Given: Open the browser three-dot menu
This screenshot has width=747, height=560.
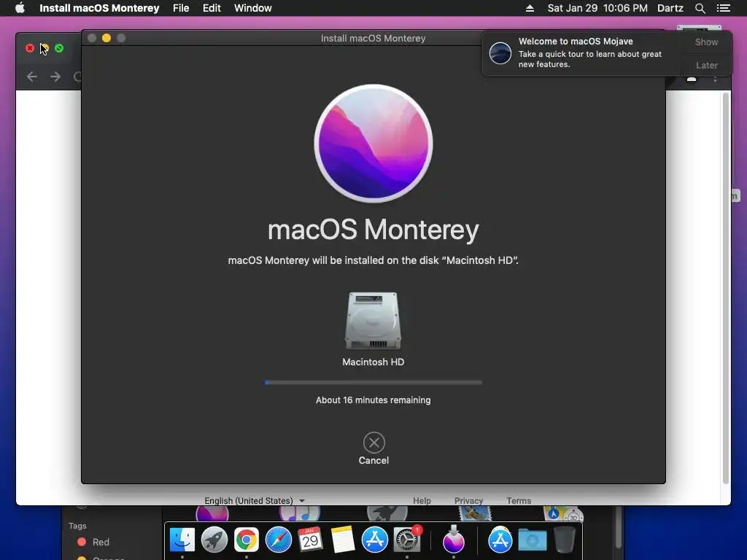Looking at the screenshot, I should tap(715, 79).
